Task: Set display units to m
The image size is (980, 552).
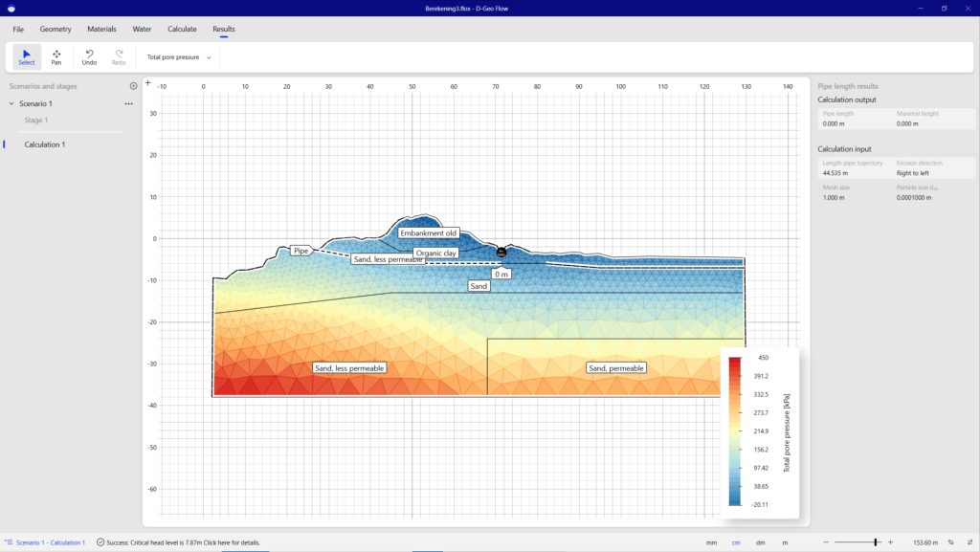Action: pos(785,542)
